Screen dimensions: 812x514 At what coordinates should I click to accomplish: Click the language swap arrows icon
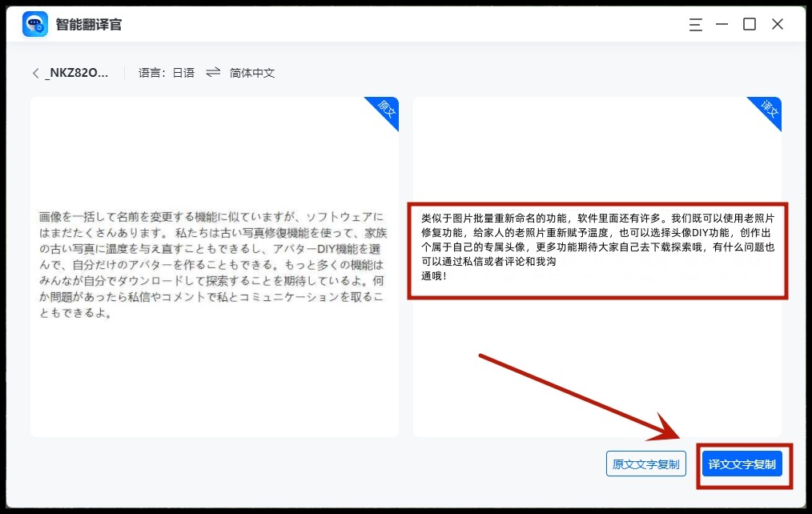click(x=212, y=72)
